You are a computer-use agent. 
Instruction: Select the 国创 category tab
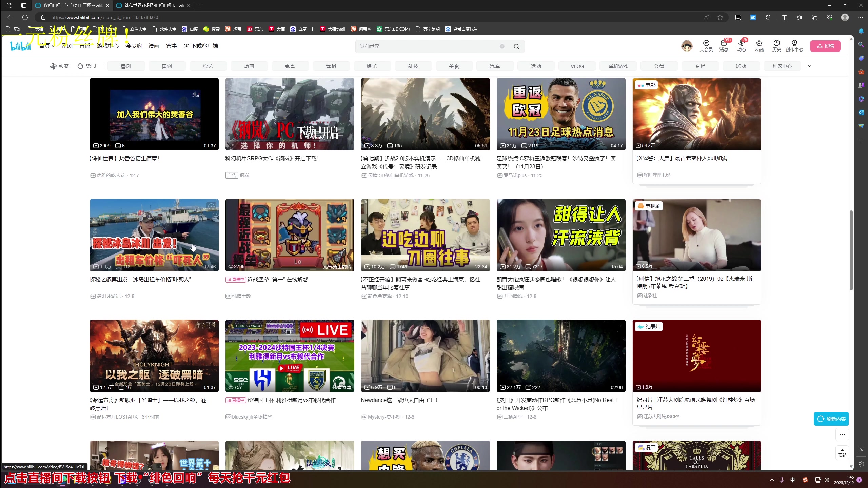(x=167, y=66)
